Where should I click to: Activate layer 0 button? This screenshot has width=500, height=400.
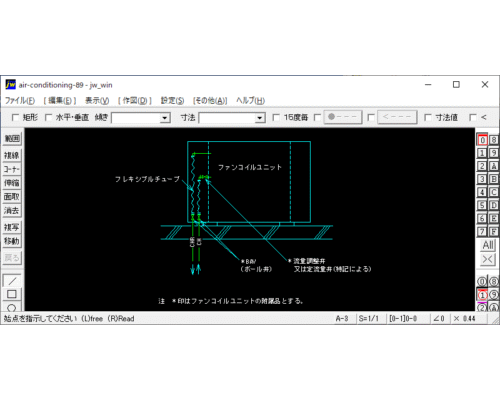click(x=482, y=140)
